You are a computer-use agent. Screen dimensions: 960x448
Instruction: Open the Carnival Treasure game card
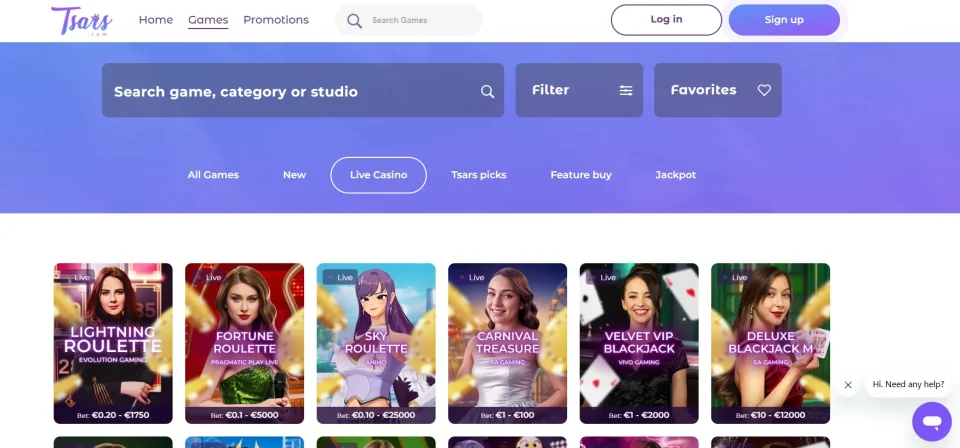pos(508,343)
